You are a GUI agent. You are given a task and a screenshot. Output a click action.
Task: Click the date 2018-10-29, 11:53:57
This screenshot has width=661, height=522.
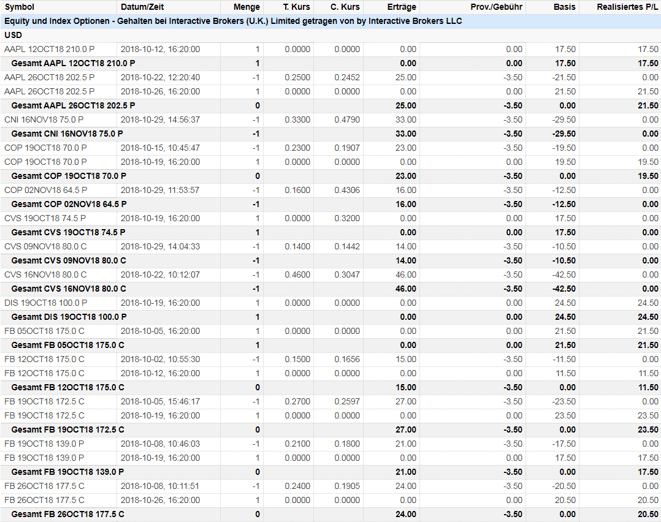(x=160, y=190)
